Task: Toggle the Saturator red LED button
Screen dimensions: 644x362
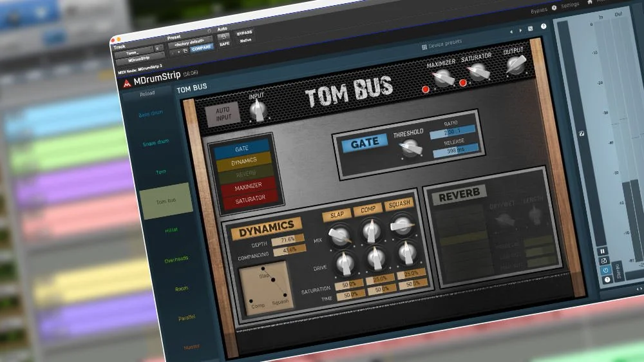Action: (463, 83)
